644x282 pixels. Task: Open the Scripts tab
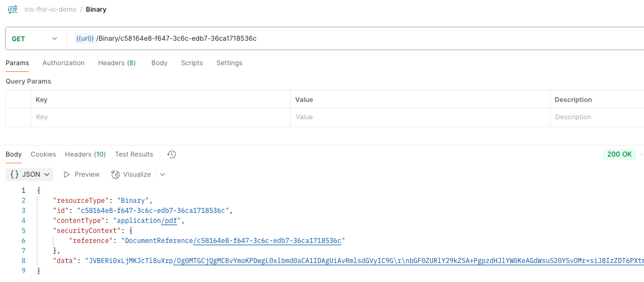(x=192, y=63)
